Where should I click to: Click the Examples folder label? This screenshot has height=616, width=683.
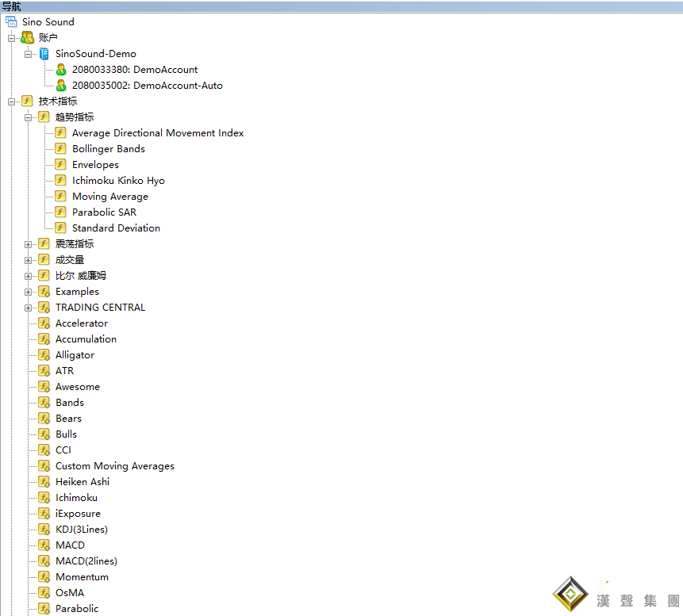pyautogui.click(x=77, y=292)
